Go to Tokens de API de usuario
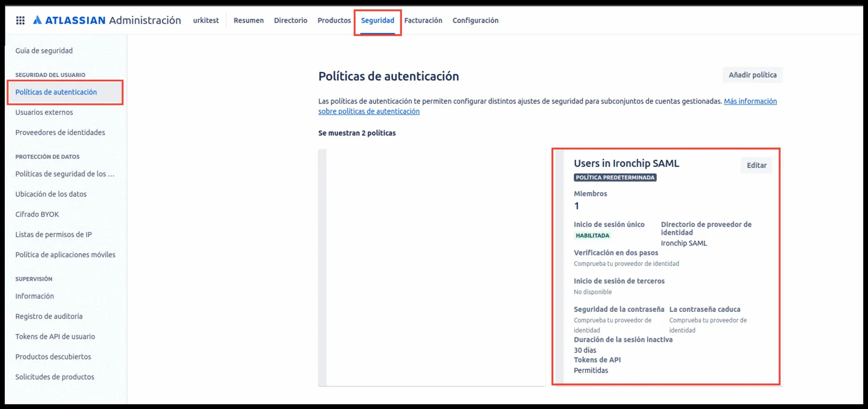The image size is (868, 409). tap(55, 337)
